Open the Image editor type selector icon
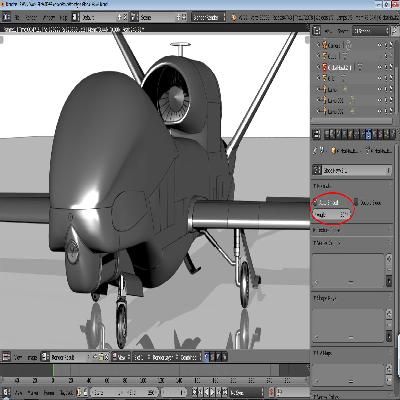 6,357
